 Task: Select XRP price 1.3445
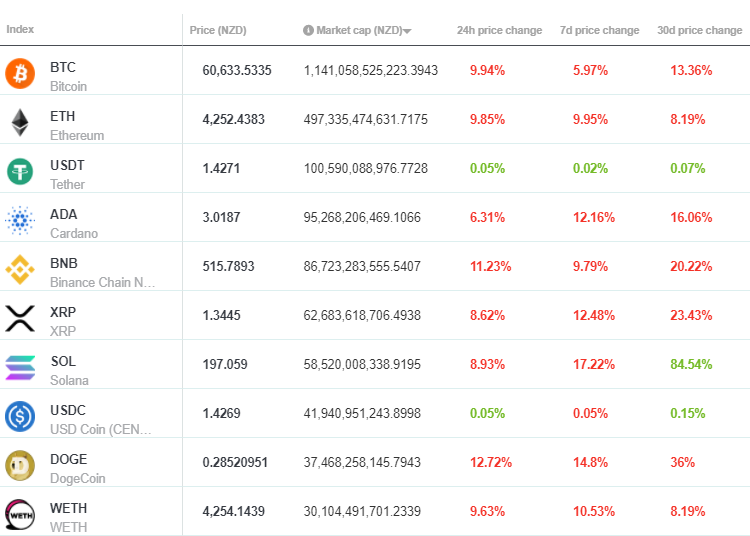coord(221,316)
